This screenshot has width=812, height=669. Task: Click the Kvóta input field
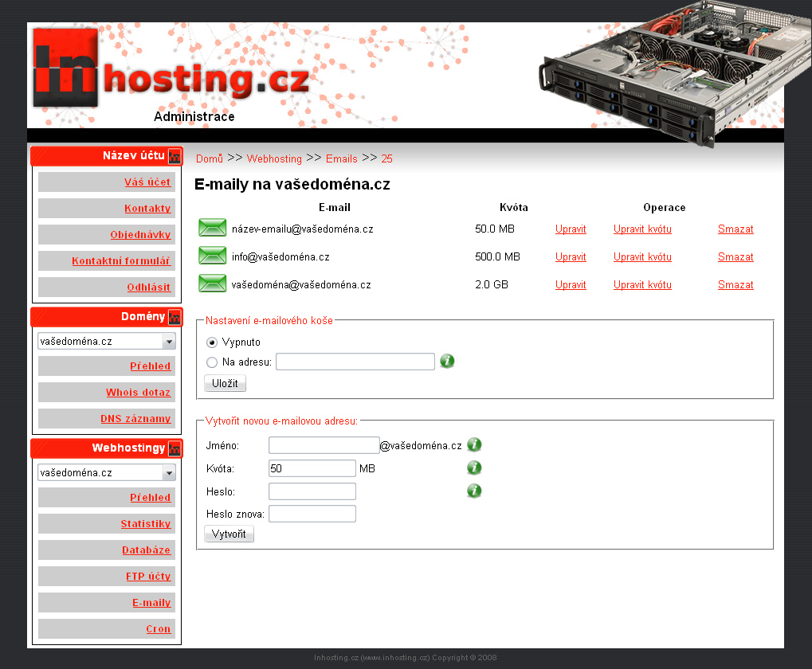click(x=312, y=468)
